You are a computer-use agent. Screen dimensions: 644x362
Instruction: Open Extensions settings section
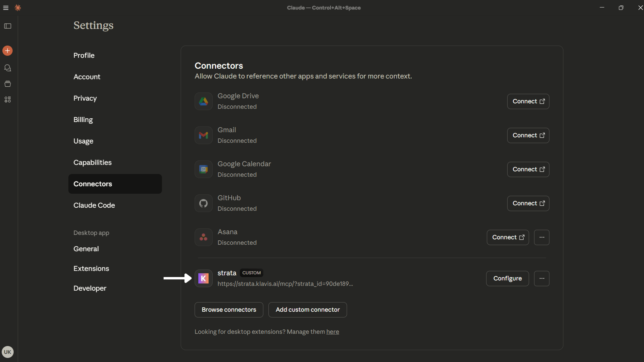tap(91, 269)
